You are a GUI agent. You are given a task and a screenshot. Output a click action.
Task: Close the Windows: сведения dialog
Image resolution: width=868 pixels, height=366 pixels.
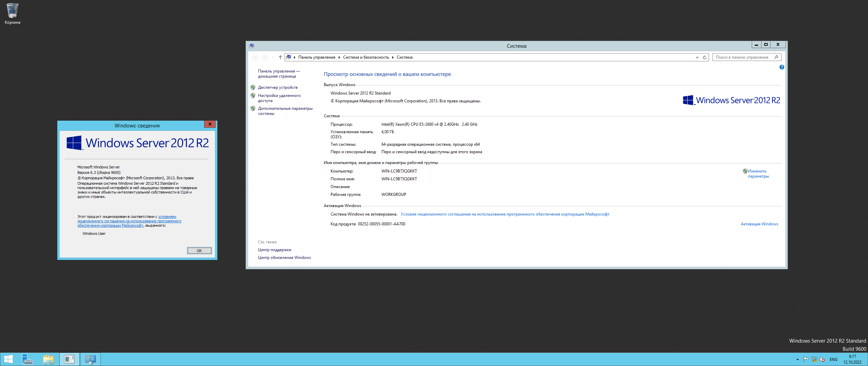click(x=210, y=124)
